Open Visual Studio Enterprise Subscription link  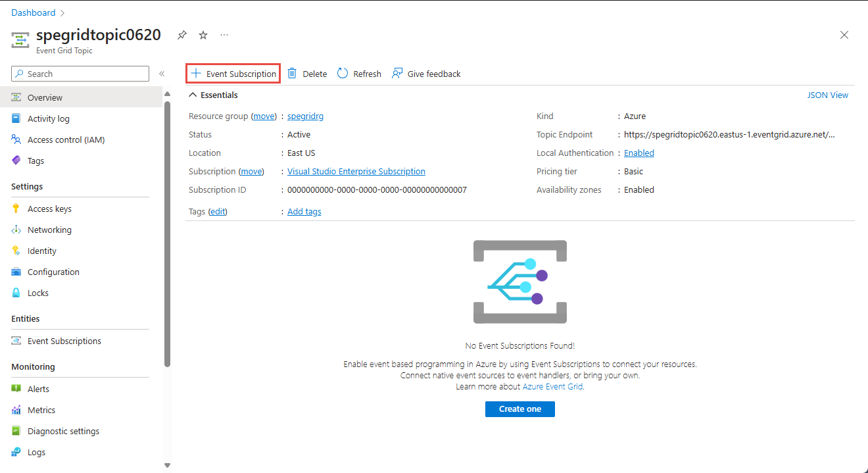coord(356,171)
